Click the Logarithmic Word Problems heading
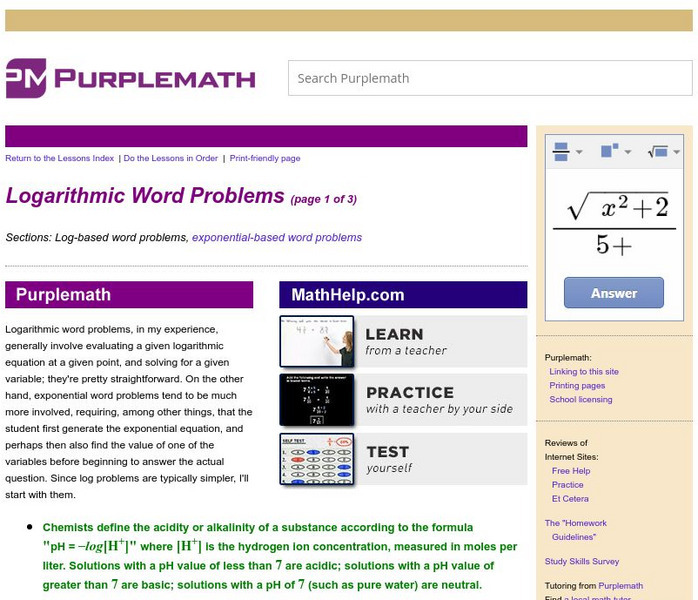The height and width of the screenshot is (600, 698). tap(145, 195)
